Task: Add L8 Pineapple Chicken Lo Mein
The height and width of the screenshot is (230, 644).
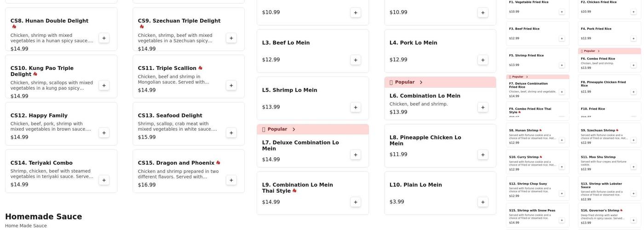Action: [x=483, y=155]
